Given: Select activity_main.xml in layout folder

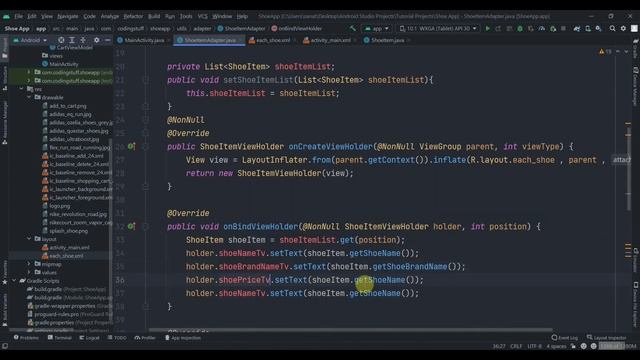Looking at the screenshot, I should point(66,247).
